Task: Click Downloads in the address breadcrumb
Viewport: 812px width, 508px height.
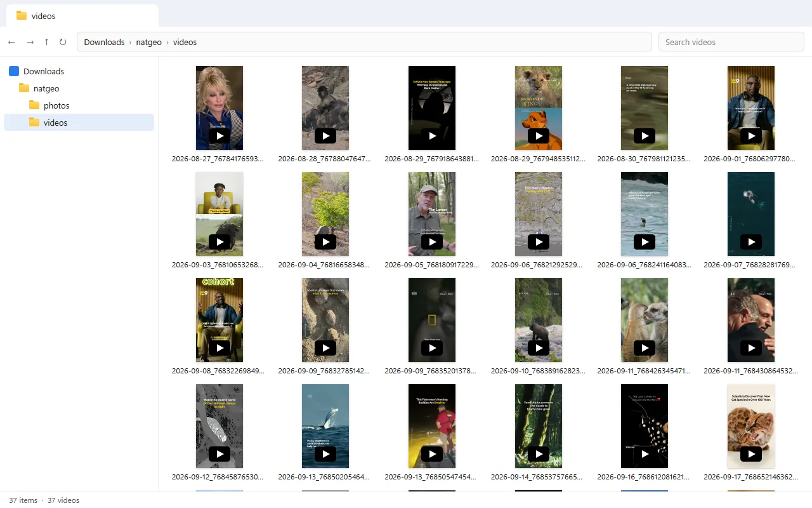Action: 104,42
